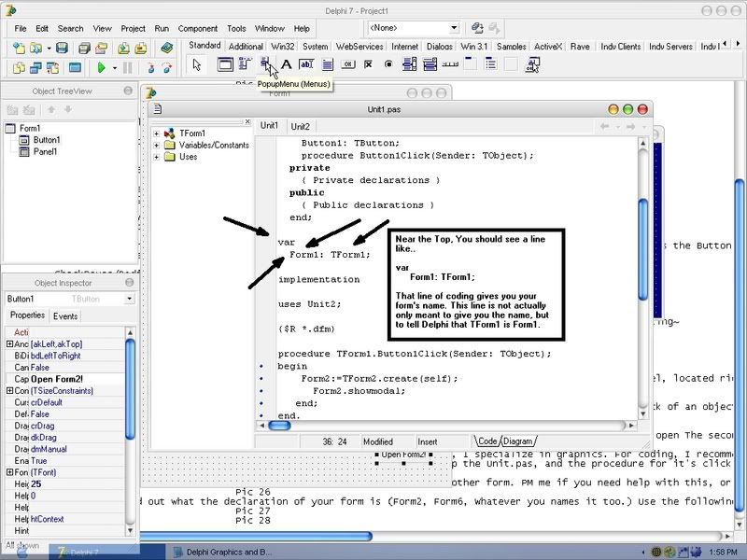The height and width of the screenshot is (560, 747).
Task: Open the desktop selector <None> dropdown
Action: coord(454,29)
